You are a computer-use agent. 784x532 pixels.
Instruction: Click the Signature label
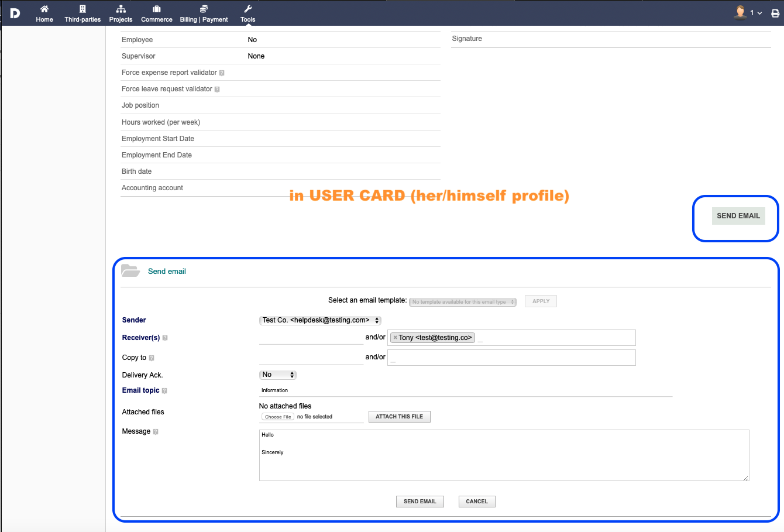[x=467, y=39]
